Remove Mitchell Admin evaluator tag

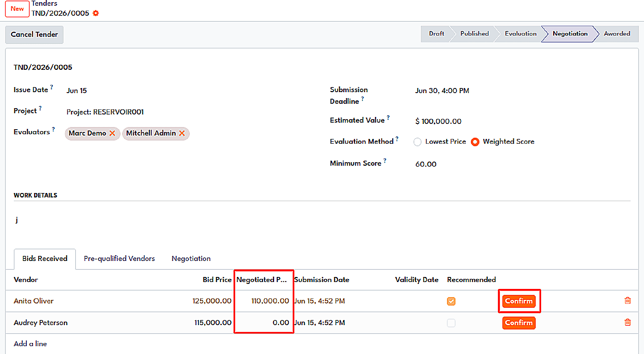click(x=182, y=133)
